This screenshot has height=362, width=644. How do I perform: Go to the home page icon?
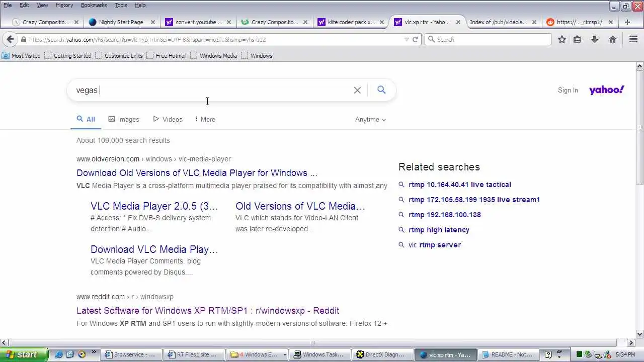pyautogui.click(x=613, y=39)
